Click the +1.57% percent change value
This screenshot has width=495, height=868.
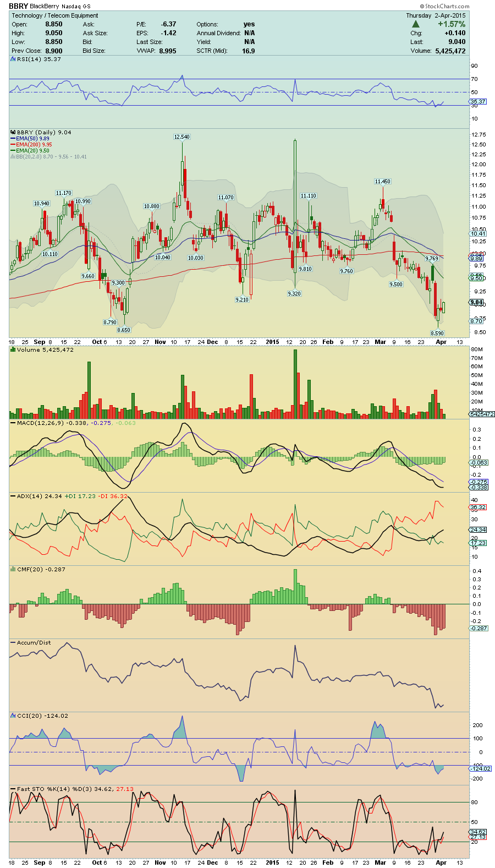tap(452, 24)
